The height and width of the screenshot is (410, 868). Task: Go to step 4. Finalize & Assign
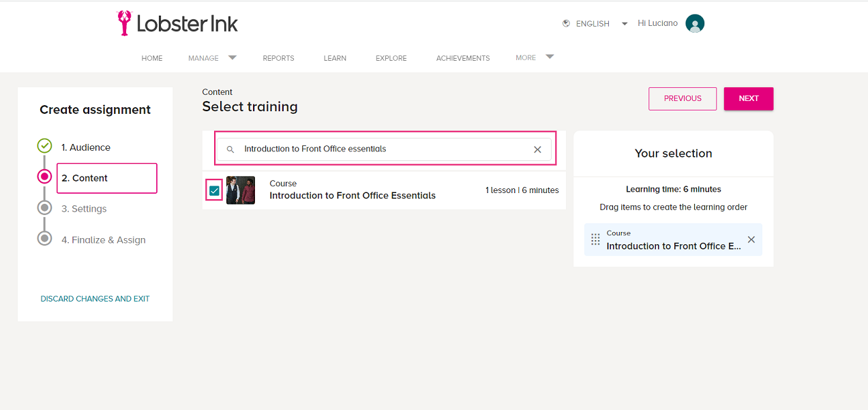tap(104, 240)
